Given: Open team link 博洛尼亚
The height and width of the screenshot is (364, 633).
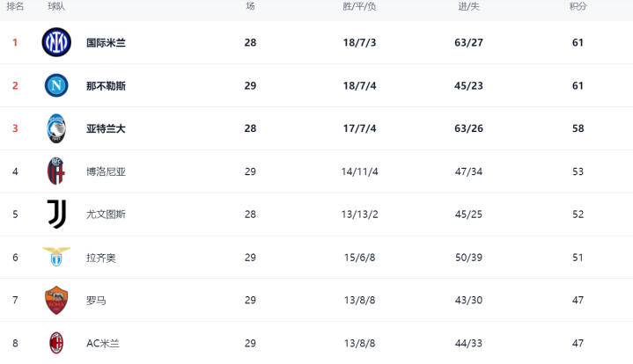Looking at the screenshot, I should [106, 171].
